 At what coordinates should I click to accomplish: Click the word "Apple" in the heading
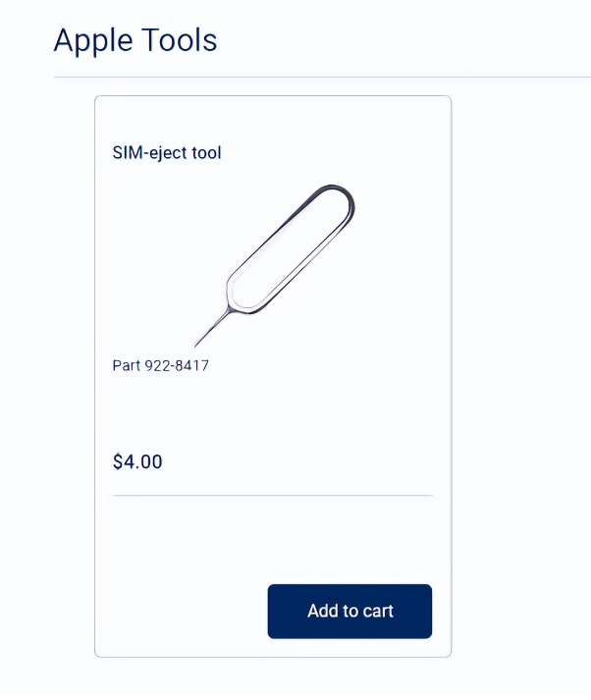coord(91,40)
